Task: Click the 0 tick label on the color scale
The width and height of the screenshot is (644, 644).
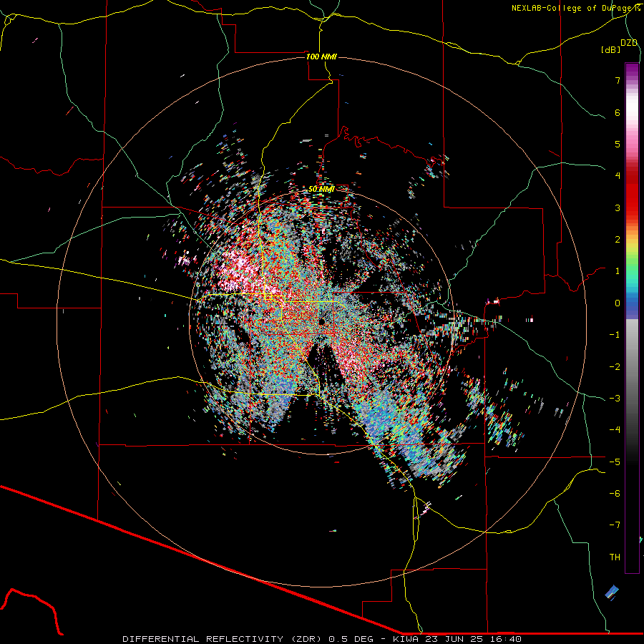Action: pyautogui.click(x=618, y=303)
